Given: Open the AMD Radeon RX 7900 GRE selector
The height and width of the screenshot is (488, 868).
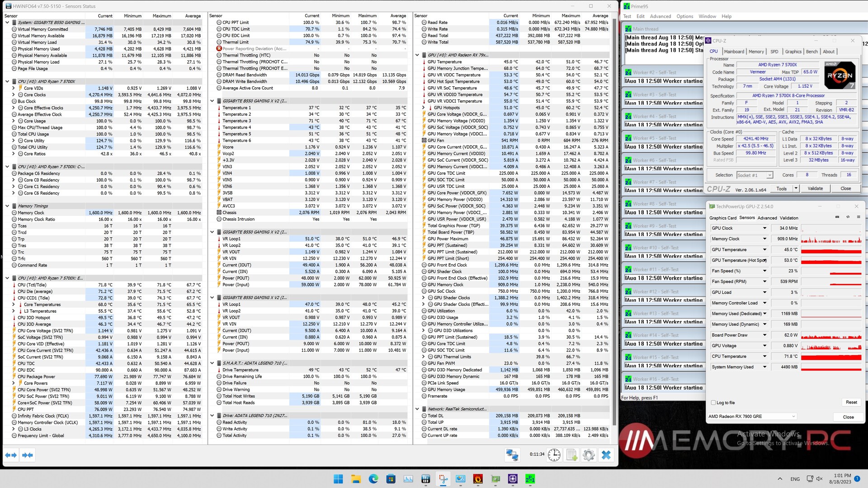Looking at the screenshot, I should point(752,417).
